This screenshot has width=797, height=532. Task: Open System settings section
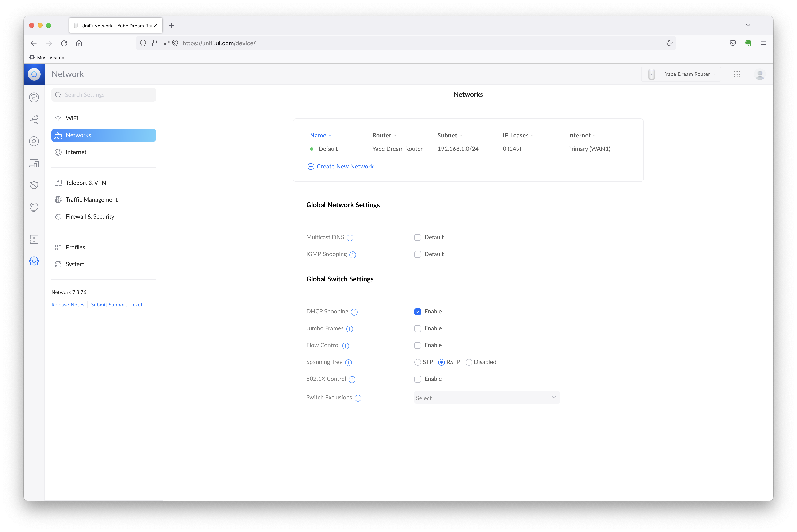(x=104, y=264)
